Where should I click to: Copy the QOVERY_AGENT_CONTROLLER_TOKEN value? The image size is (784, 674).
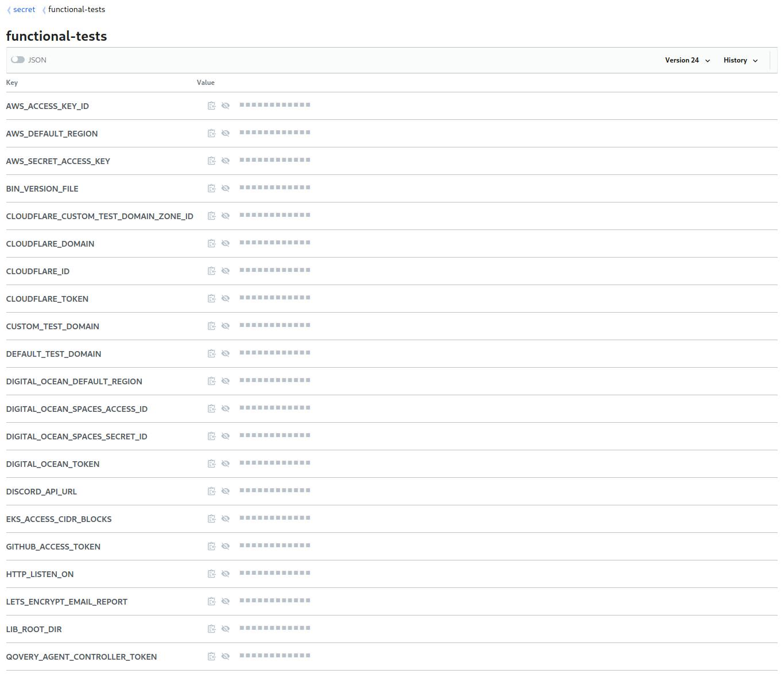pyautogui.click(x=211, y=656)
